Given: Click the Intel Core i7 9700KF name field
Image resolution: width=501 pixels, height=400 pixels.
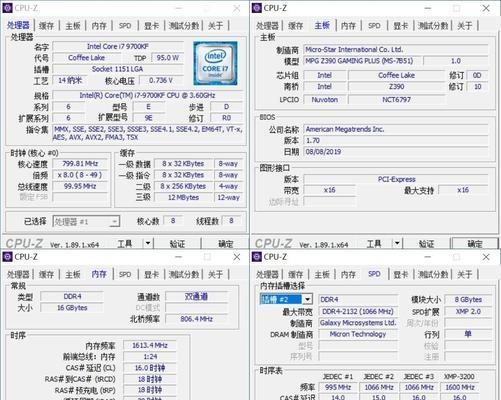Looking at the screenshot, I should click(x=118, y=46).
